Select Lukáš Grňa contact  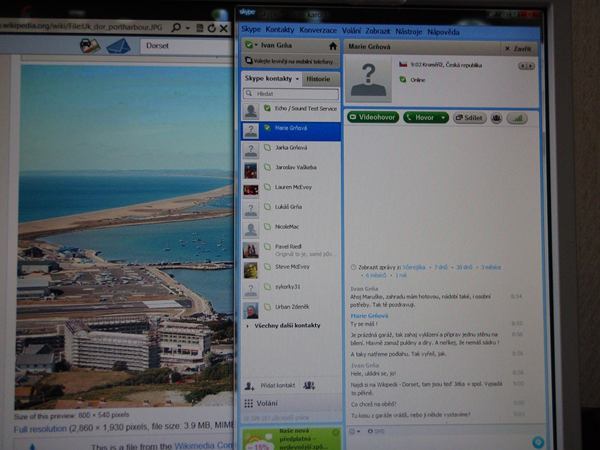(291, 209)
